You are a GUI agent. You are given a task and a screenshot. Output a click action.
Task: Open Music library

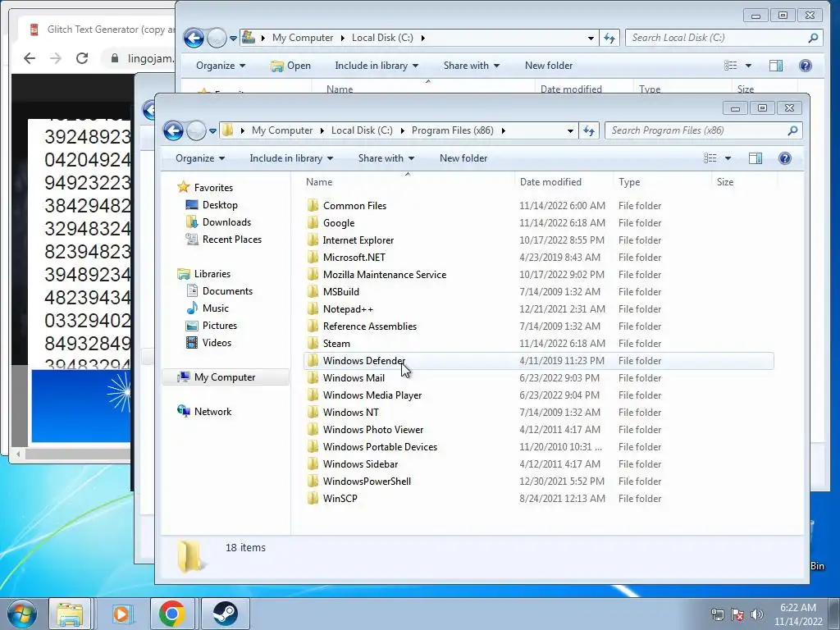(216, 308)
